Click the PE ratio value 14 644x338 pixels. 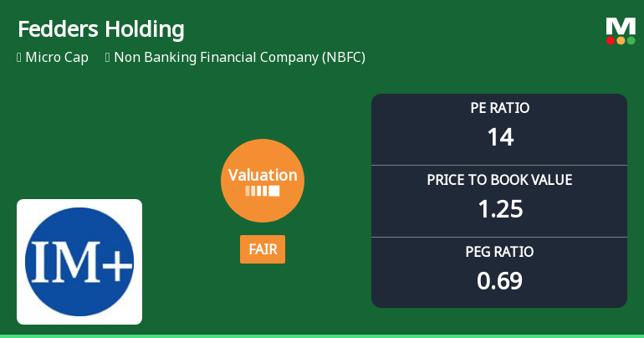point(499,136)
